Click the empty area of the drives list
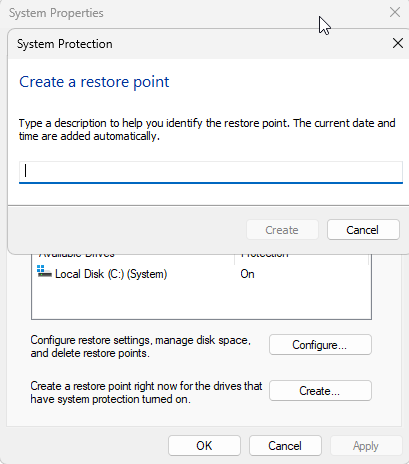This screenshot has width=409, height=464. click(x=201, y=300)
